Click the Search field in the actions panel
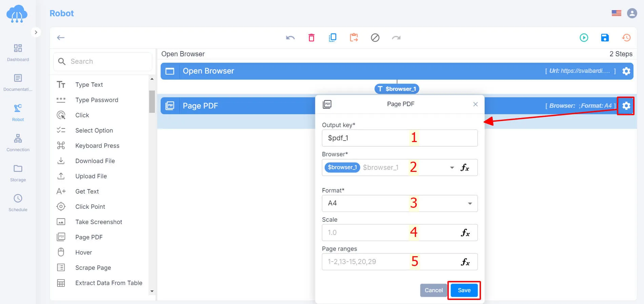 pyautogui.click(x=103, y=61)
